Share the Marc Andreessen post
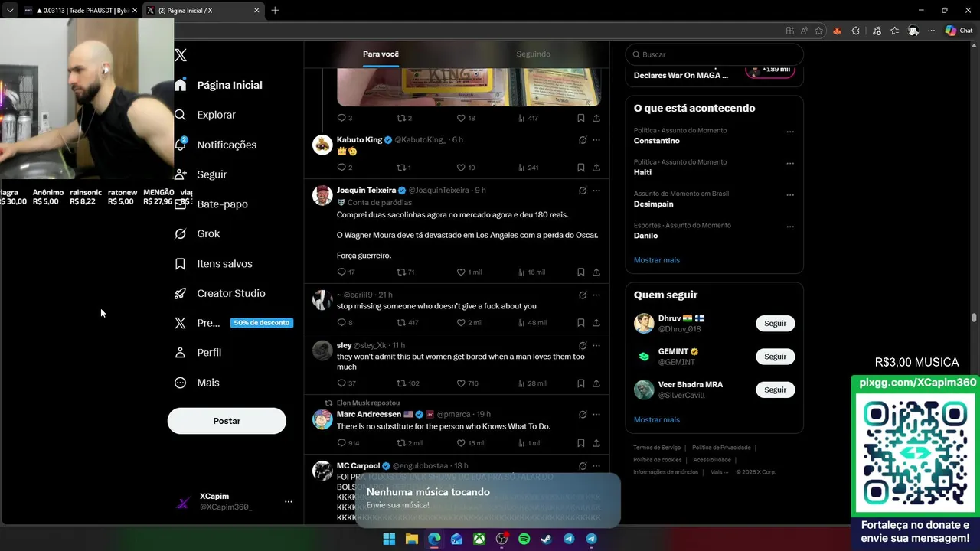Screen dimensions: 980x551 pos(596,443)
